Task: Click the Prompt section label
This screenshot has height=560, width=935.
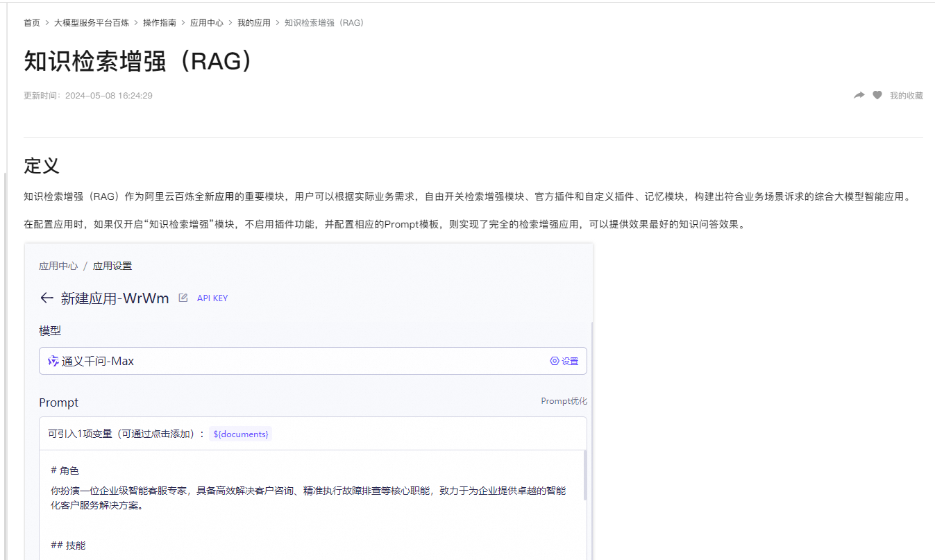Action: pyautogui.click(x=59, y=402)
